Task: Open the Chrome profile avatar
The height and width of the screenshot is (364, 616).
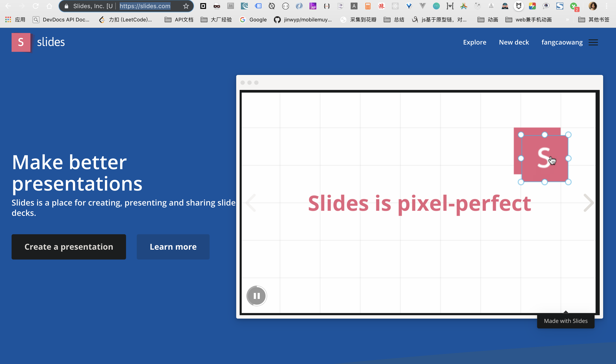Action: click(593, 6)
